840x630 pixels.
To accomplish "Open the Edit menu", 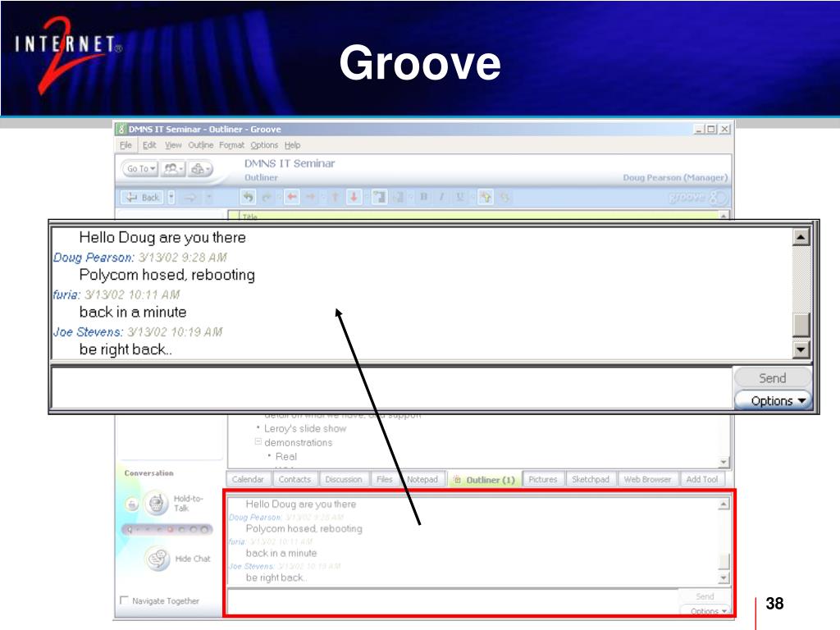I will (149, 145).
